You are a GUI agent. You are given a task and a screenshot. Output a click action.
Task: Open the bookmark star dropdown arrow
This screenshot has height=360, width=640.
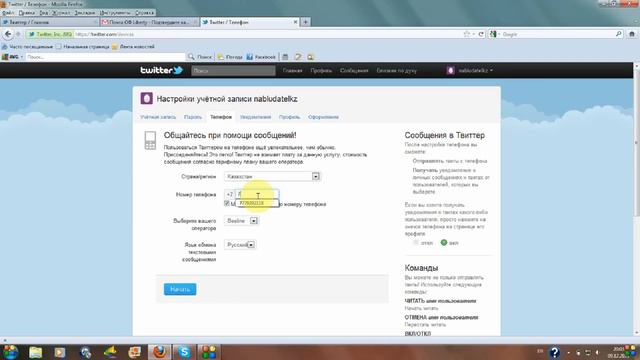coord(473,34)
